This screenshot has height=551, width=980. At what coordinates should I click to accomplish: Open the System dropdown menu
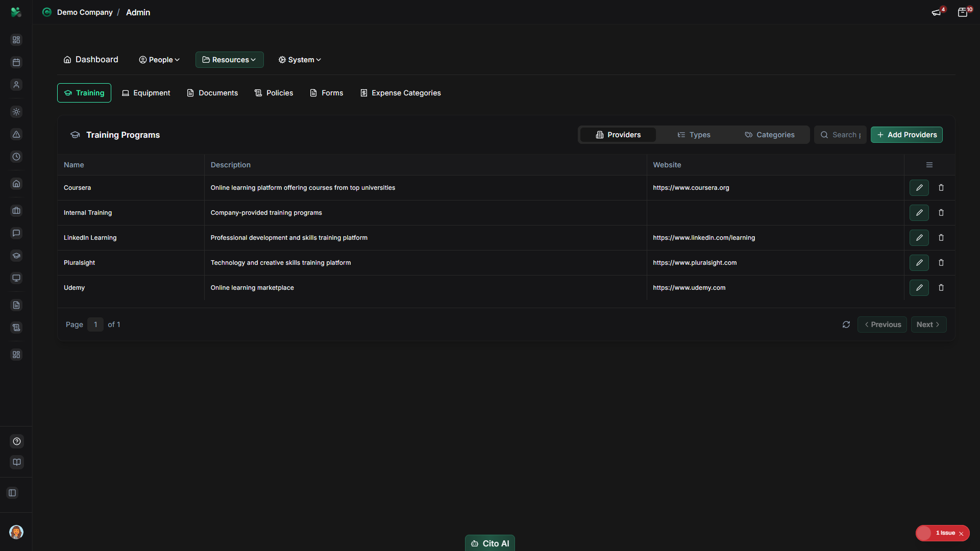(x=299, y=60)
